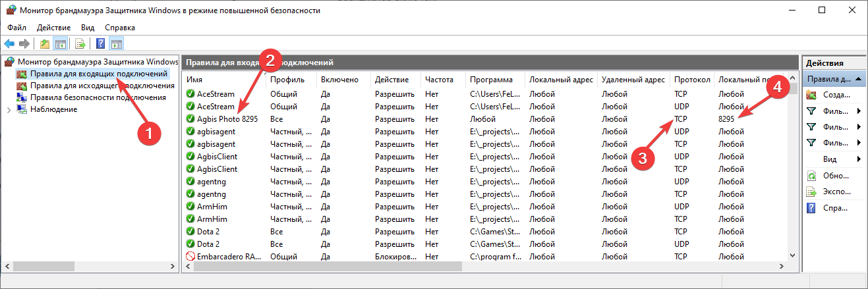Click the Блокиров... action cell
The width and height of the screenshot is (868, 289).
(395, 257)
